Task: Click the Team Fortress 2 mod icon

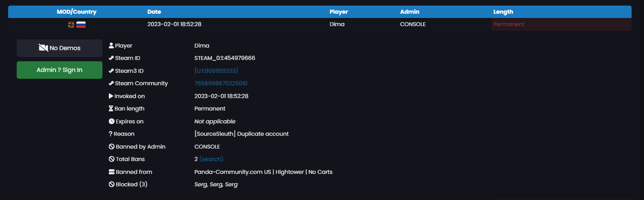Action: click(71, 24)
